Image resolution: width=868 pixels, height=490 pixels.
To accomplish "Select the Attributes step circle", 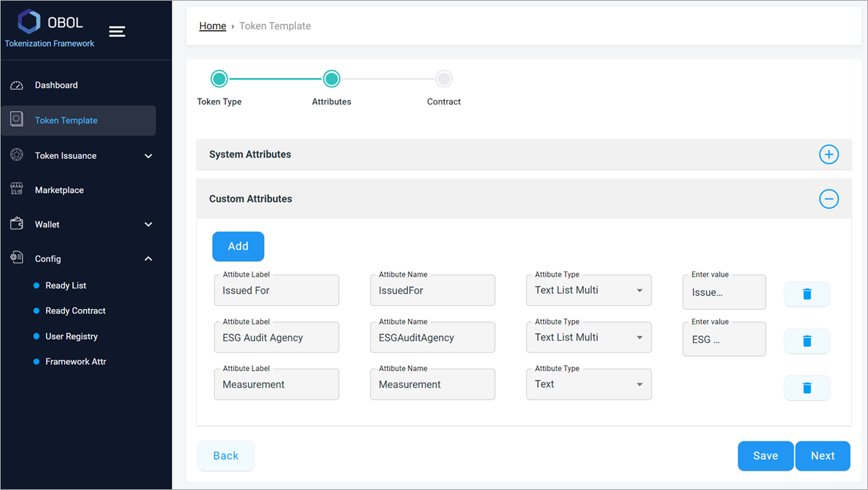I will pyautogui.click(x=331, y=79).
